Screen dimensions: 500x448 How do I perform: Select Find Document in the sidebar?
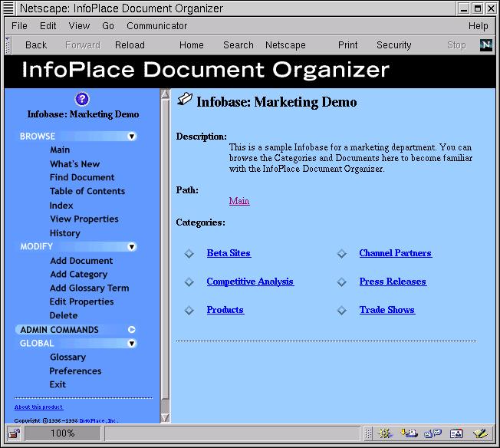[82, 177]
